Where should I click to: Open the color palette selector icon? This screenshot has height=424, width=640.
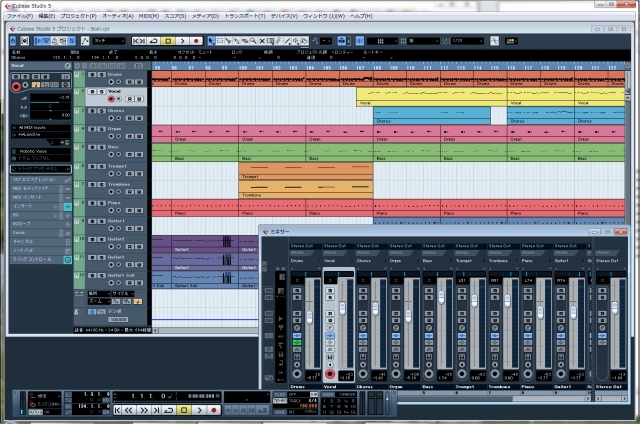(511, 41)
